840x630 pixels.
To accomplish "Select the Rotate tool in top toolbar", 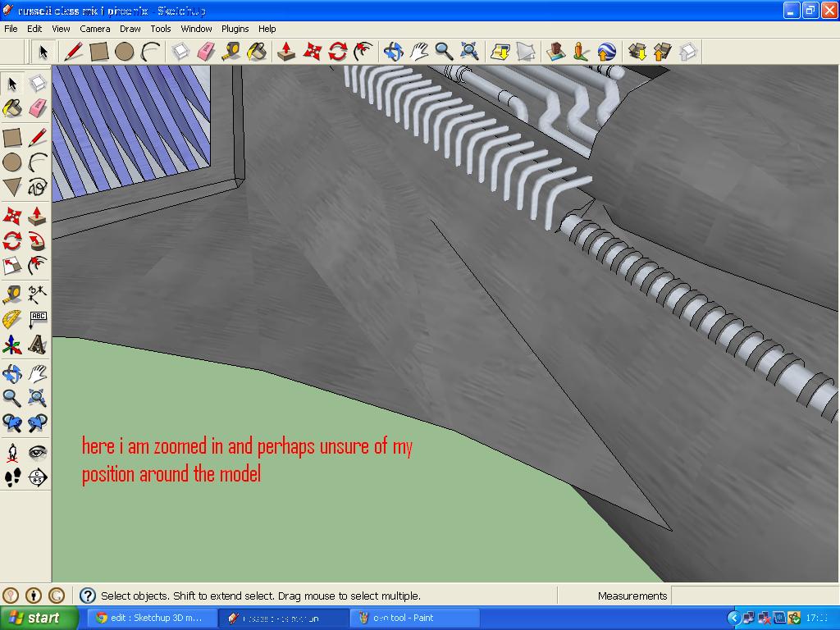I will coord(337,52).
